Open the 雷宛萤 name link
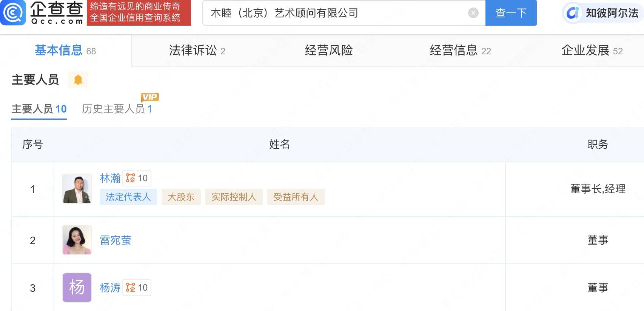Viewport: 644px width, 311px height. 116,240
